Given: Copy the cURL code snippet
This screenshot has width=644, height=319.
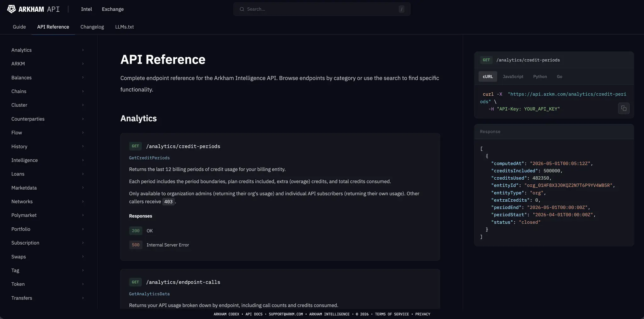Looking at the screenshot, I should (624, 108).
